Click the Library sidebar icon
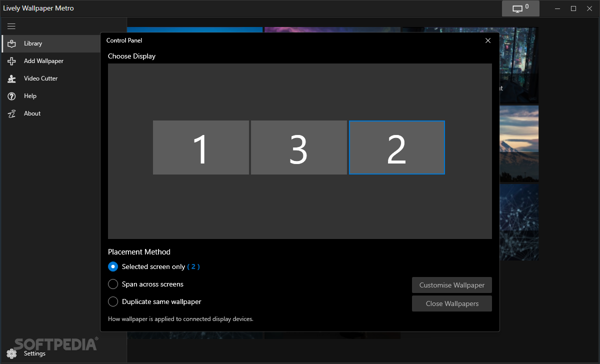600x364 pixels. click(x=11, y=43)
